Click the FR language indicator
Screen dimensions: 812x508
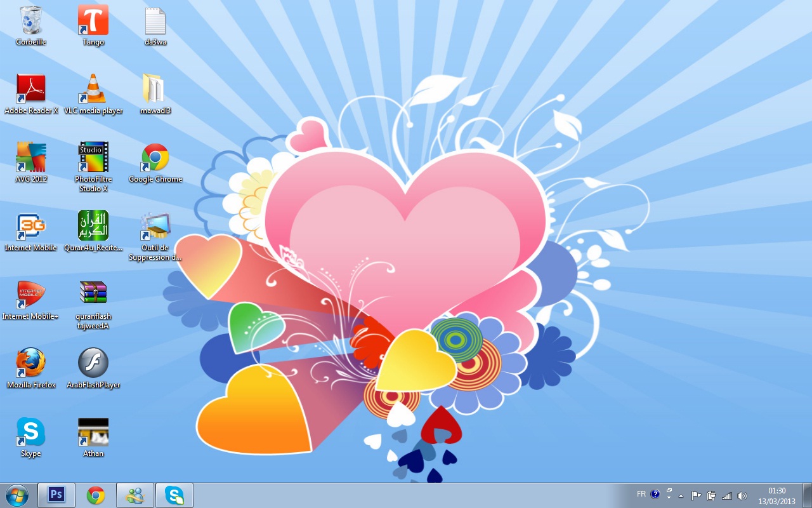(x=641, y=494)
